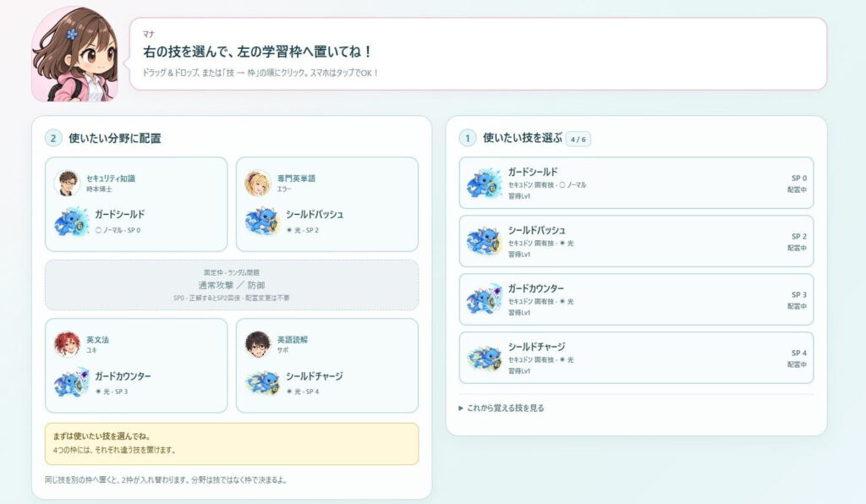Click ノーマル - SP 0 text in security slot

[118, 230]
